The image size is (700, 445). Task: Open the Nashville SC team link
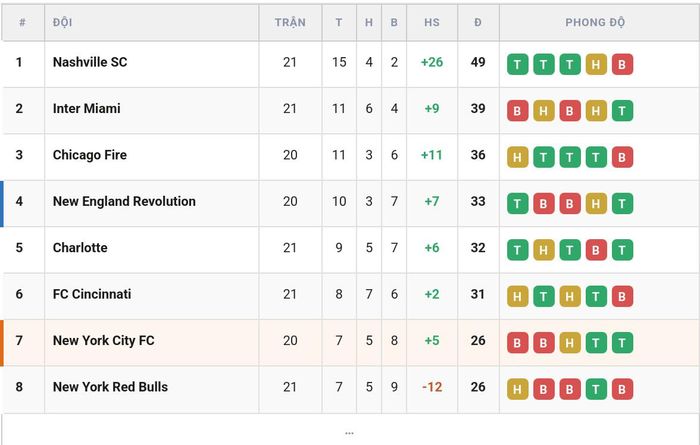tap(90, 62)
